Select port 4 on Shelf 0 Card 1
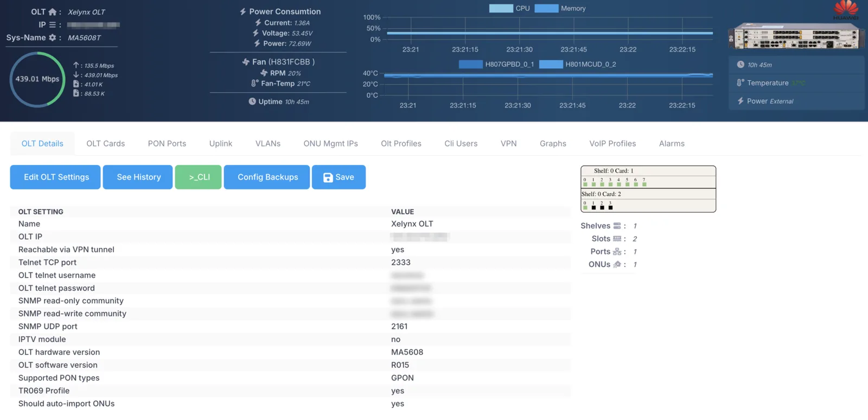 click(x=619, y=184)
